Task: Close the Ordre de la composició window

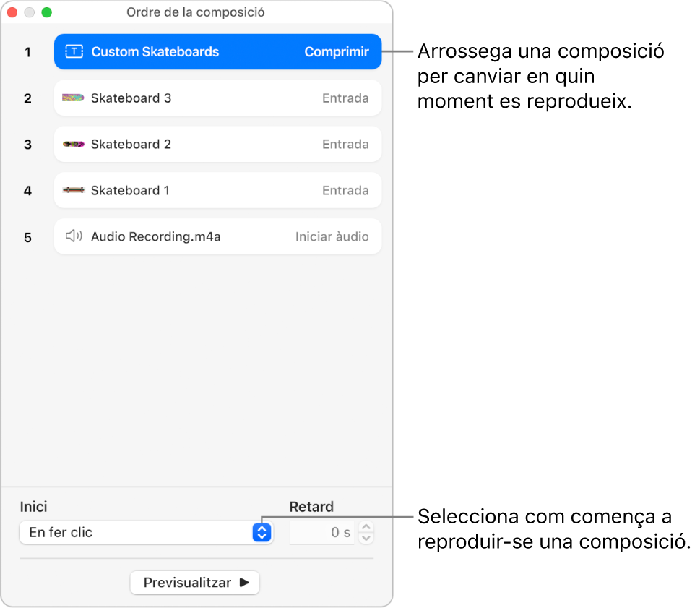Action: [12, 12]
